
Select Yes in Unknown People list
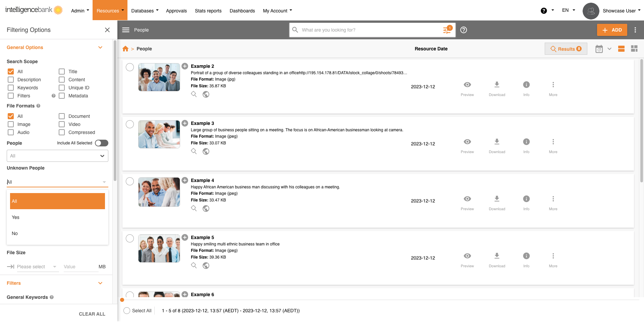[x=16, y=217]
